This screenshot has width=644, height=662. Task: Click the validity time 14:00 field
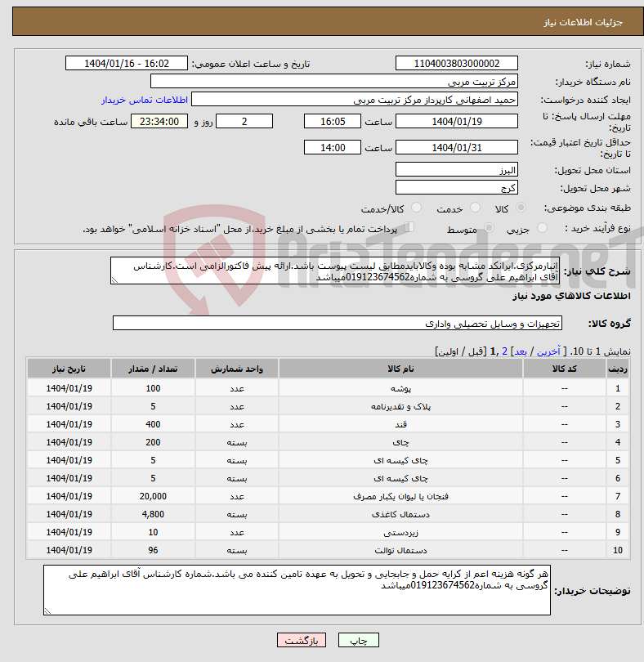pos(333,148)
